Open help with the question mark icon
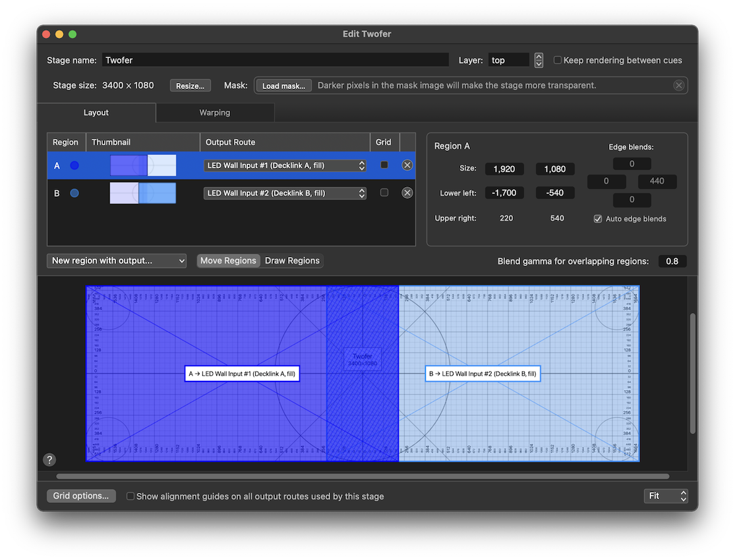Viewport: 735px width, 560px height. point(49,459)
